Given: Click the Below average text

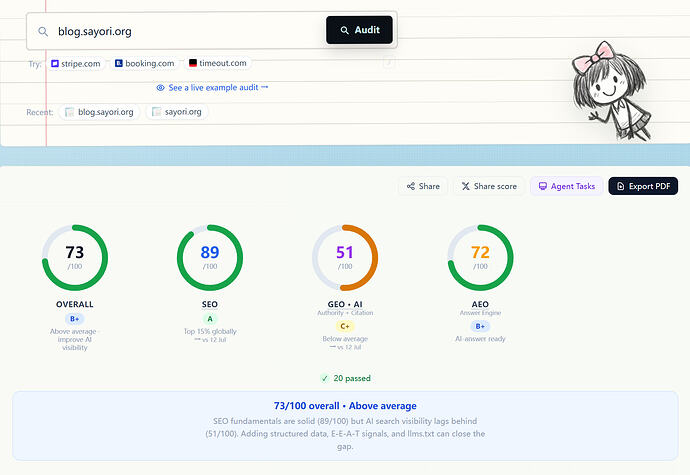Looking at the screenshot, I should 345,339.
